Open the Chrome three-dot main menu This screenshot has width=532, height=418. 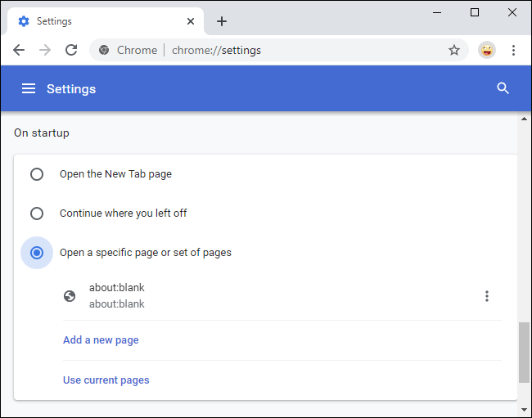[513, 50]
